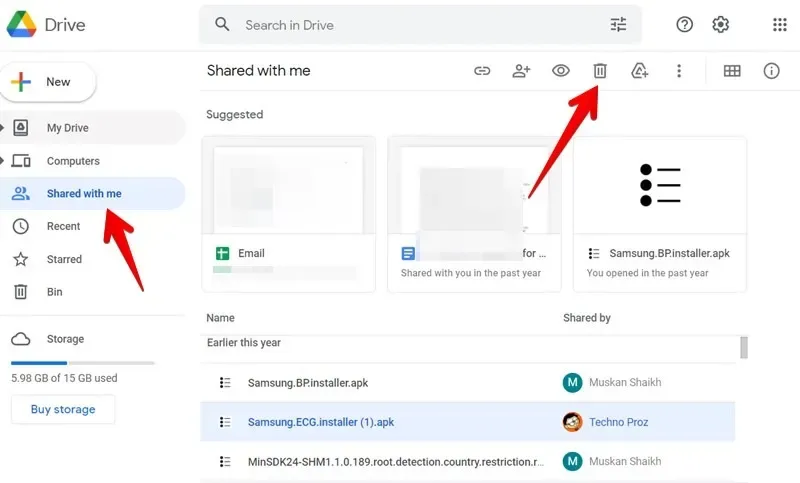
Task: Click the Share person-plus icon
Action: (521, 71)
